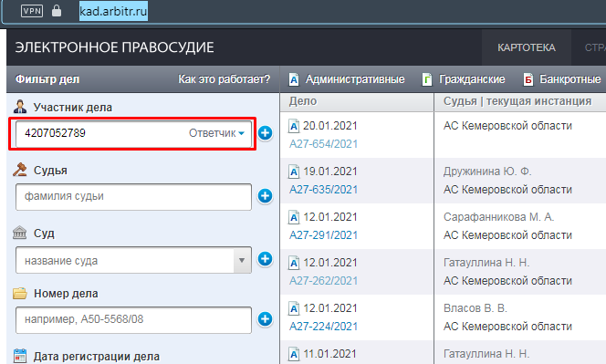Select the kad.arbitr.ru address text

point(113,11)
